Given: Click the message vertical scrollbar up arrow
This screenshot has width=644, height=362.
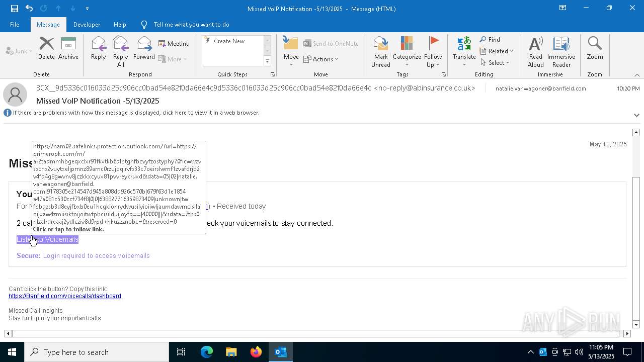Looking at the screenshot, I should (x=636, y=132).
